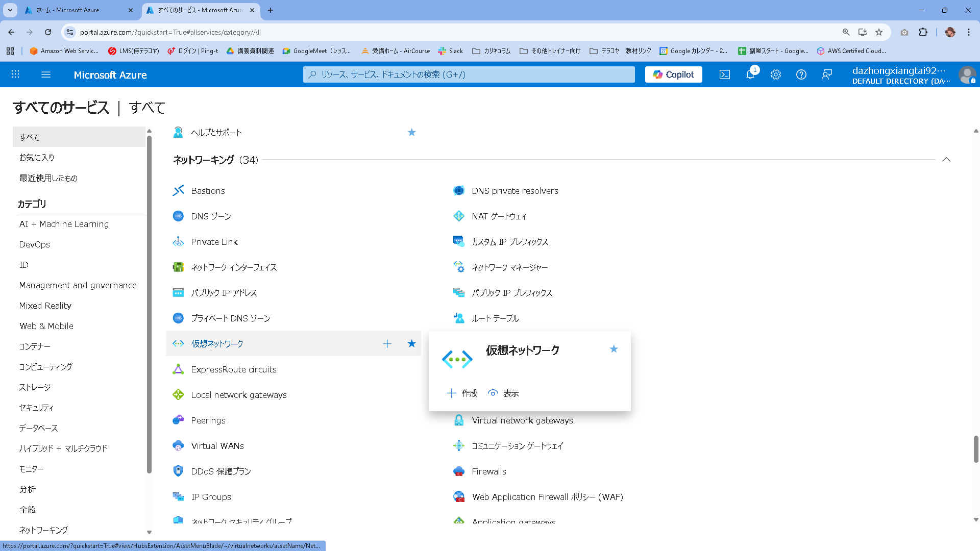Open the Azure portal hamburger menu
The image size is (980, 551).
(46, 75)
